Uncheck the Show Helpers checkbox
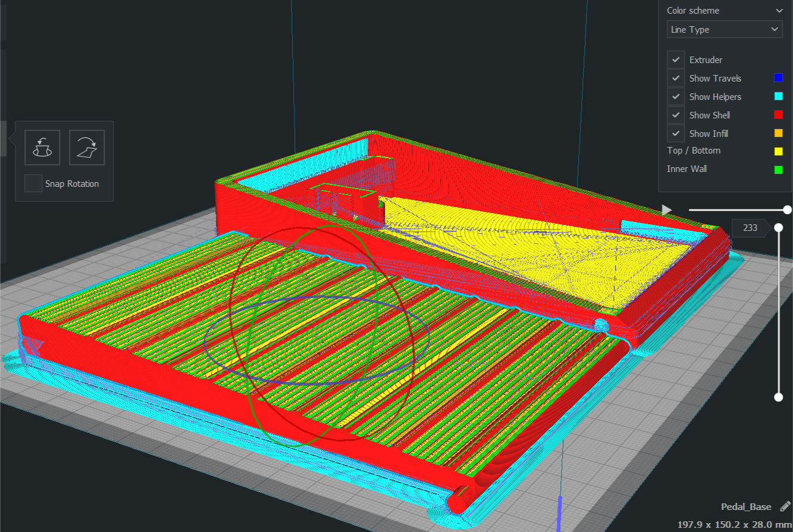 pos(676,96)
